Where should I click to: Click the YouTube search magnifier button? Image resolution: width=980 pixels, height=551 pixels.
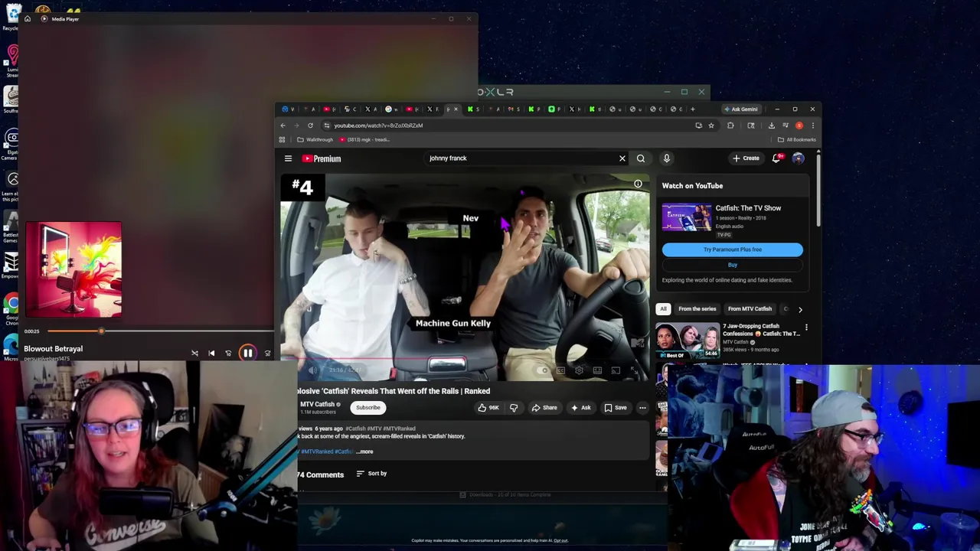pos(641,158)
